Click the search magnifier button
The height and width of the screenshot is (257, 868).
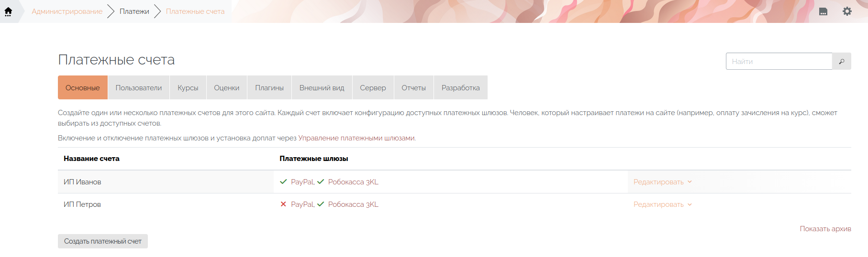842,62
